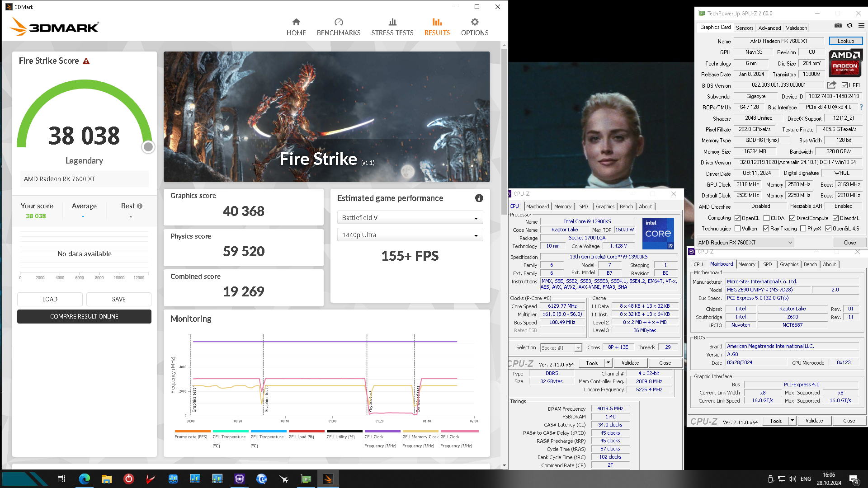This screenshot has width=868, height=488.
Task: Refresh GPU-Z readings
Action: [849, 26]
